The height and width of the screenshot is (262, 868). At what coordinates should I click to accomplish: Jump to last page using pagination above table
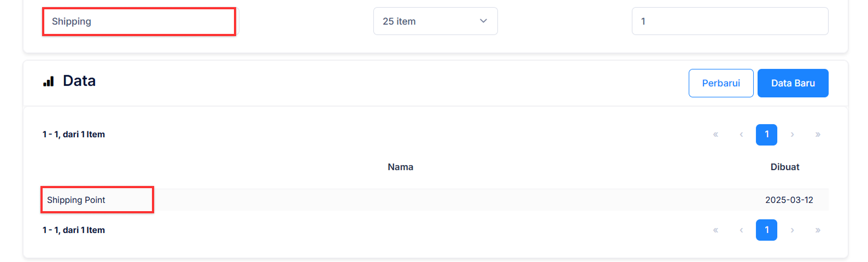818,135
